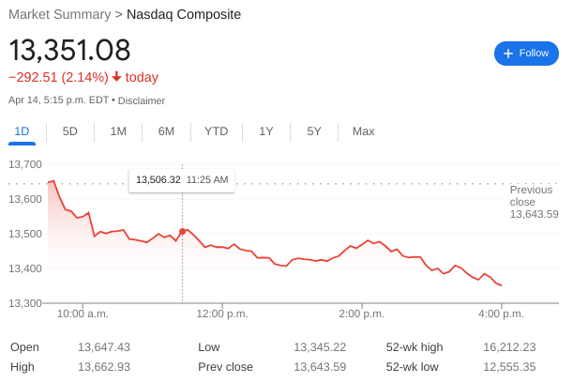The height and width of the screenshot is (383, 588).
Task: Switch to the 5Y tab
Action: click(x=314, y=131)
